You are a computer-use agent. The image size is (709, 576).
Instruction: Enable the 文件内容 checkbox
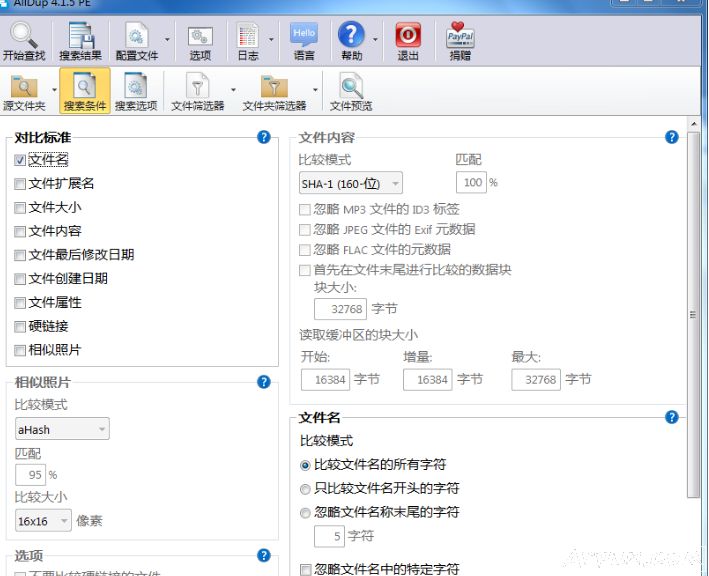[19, 231]
